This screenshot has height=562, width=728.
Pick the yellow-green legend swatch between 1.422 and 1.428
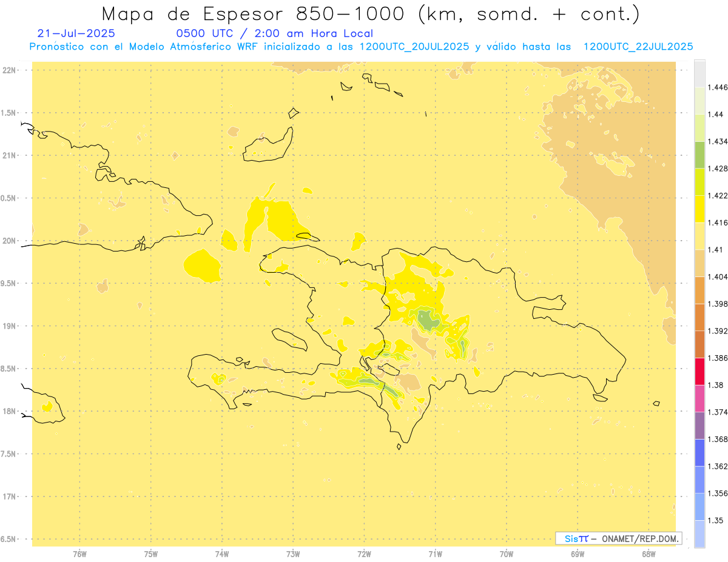(x=699, y=182)
